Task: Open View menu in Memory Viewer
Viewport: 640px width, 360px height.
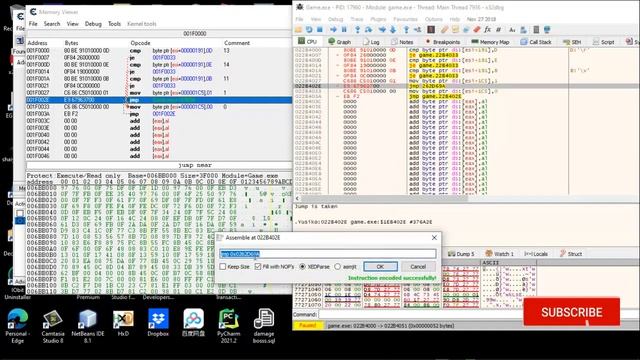Action: (x=73, y=24)
